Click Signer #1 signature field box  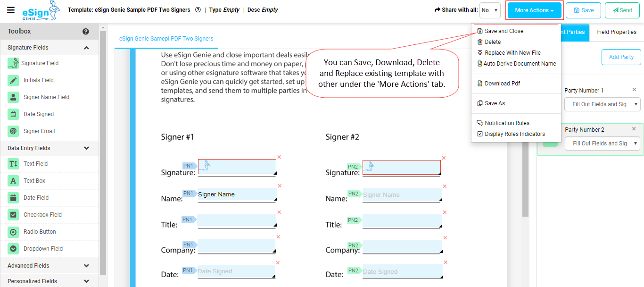tap(237, 167)
